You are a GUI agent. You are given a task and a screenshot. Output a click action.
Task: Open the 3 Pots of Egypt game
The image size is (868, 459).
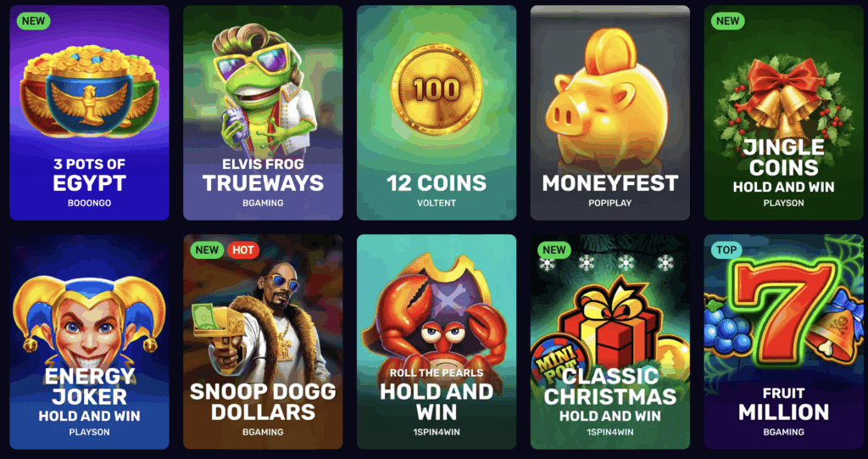click(x=89, y=113)
